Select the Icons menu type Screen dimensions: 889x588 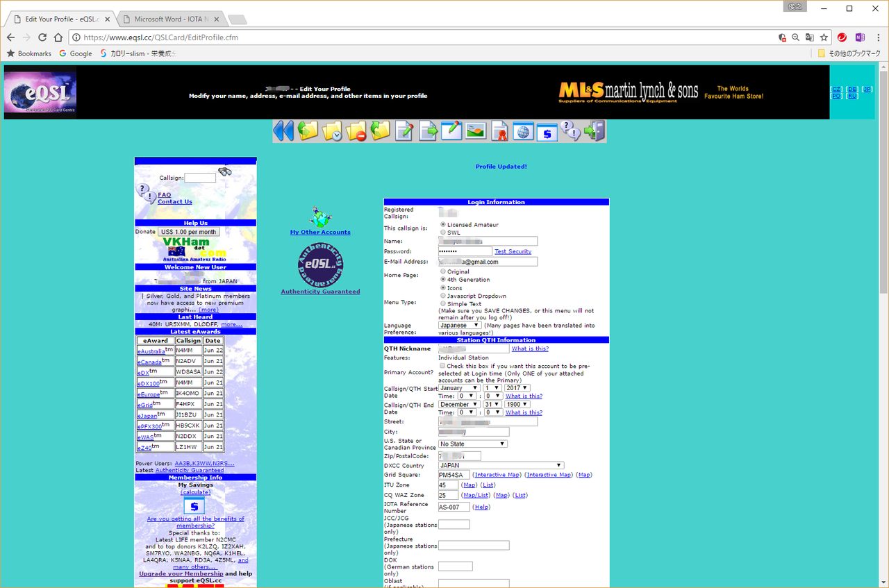pos(443,287)
